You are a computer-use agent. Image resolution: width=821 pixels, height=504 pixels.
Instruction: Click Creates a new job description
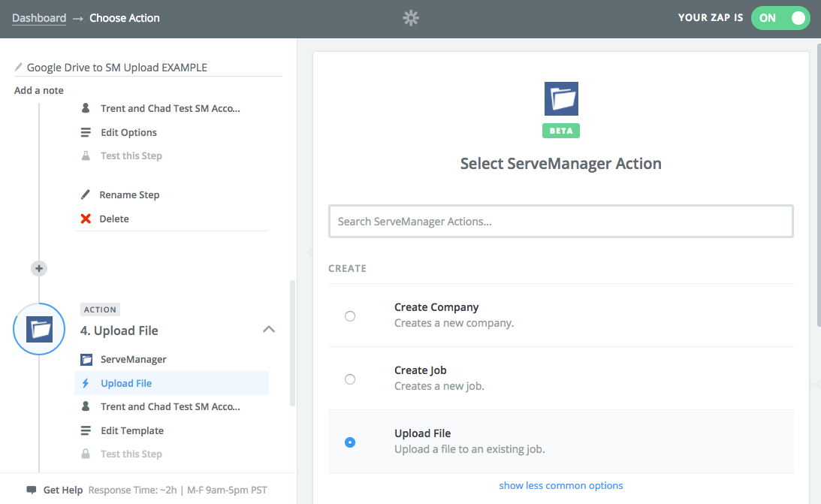click(439, 386)
